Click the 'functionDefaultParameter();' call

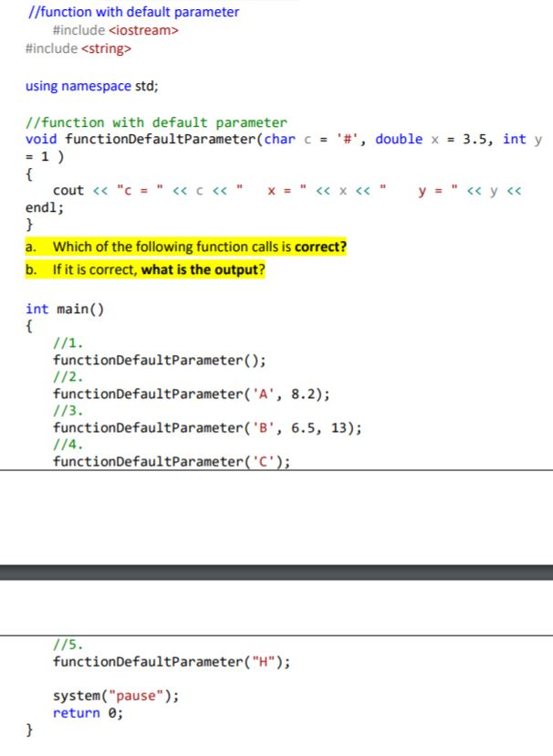pyautogui.click(x=159, y=360)
